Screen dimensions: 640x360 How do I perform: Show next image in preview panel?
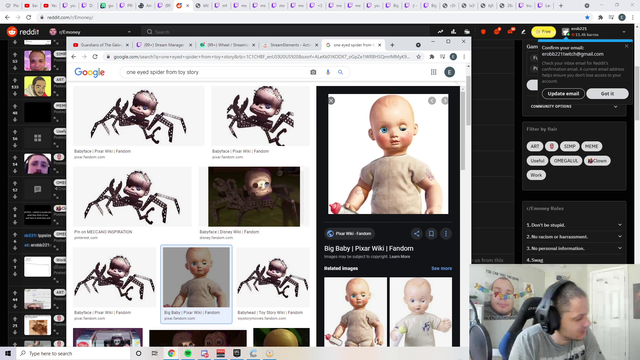[x=445, y=100]
